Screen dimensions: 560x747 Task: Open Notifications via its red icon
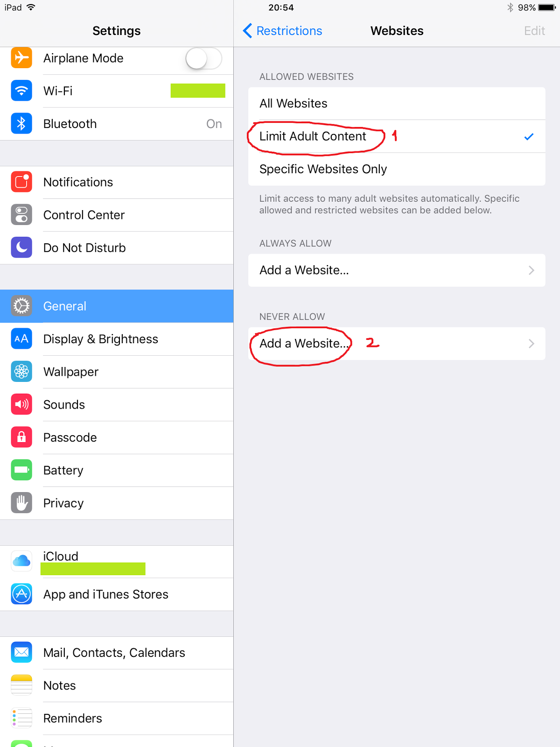click(x=21, y=182)
